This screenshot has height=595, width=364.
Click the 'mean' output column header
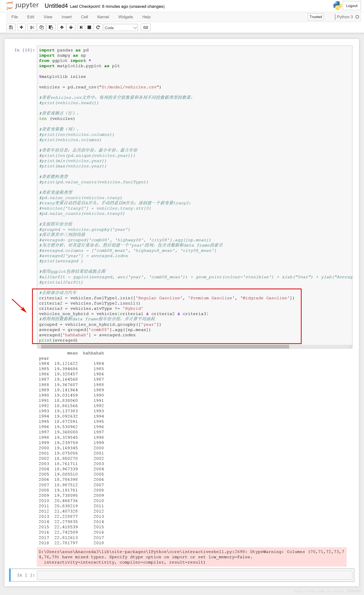pyautogui.click(x=72, y=353)
